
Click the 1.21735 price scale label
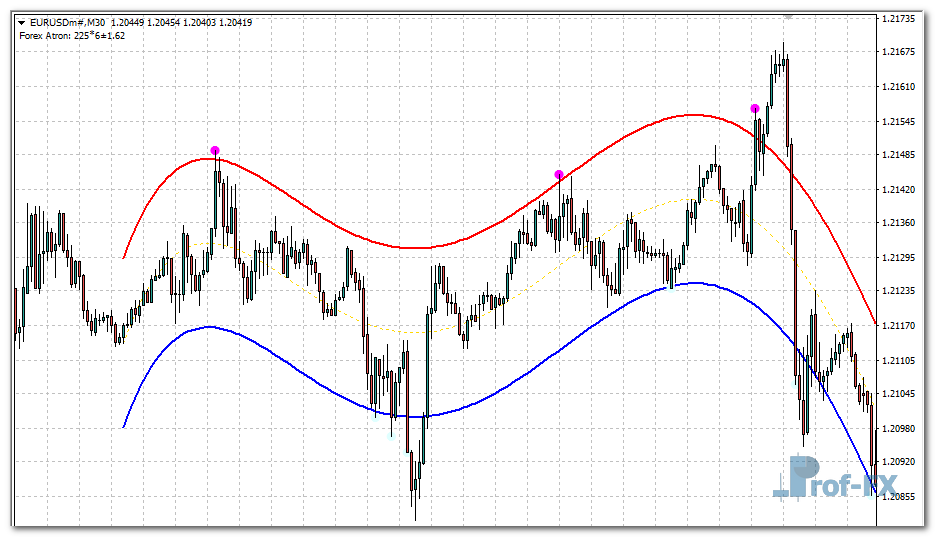(901, 19)
